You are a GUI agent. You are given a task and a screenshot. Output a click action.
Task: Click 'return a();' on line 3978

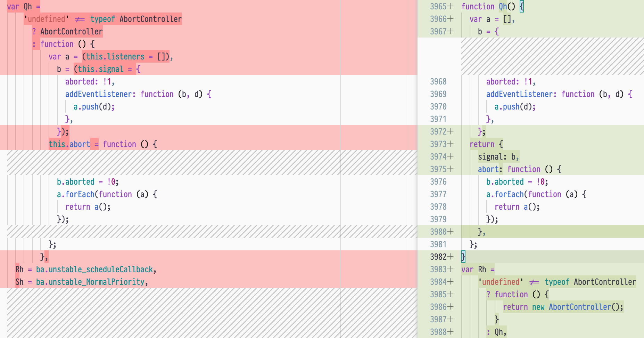[x=517, y=207]
